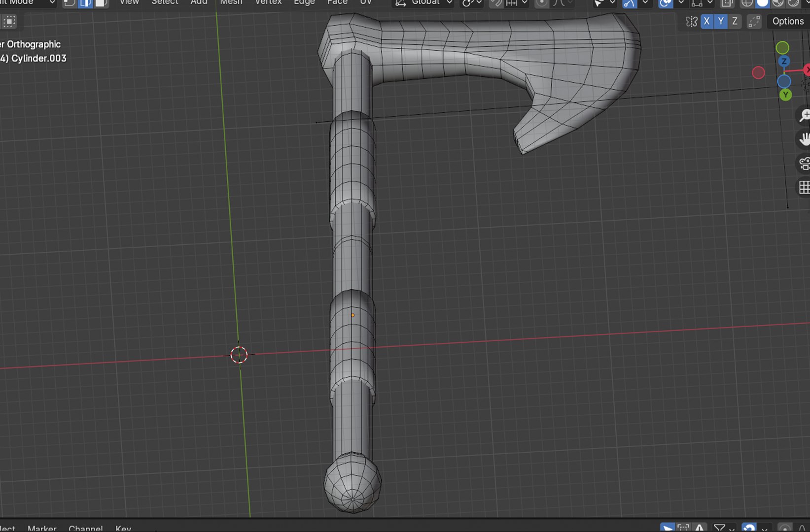
Task: Expand the viewport gizmos dropdown arrow
Action: [x=645, y=2]
